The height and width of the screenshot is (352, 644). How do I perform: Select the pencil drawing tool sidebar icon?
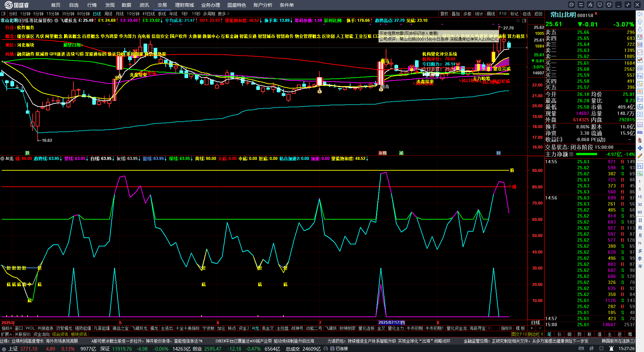(x=640, y=156)
